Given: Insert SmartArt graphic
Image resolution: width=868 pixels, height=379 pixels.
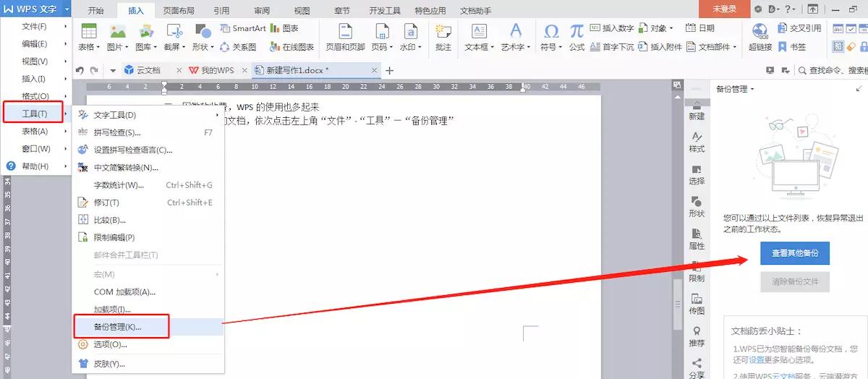Looking at the screenshot, I should [x=244, y=28].
